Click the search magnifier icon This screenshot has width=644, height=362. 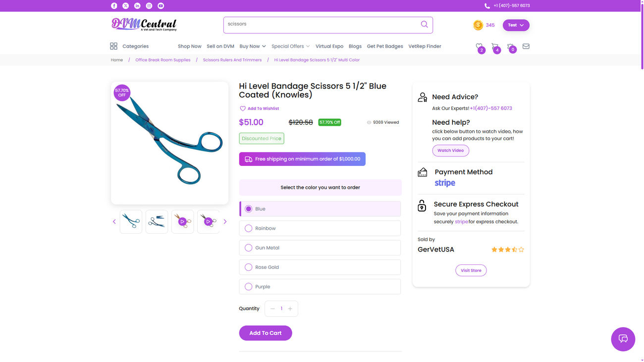425,24
